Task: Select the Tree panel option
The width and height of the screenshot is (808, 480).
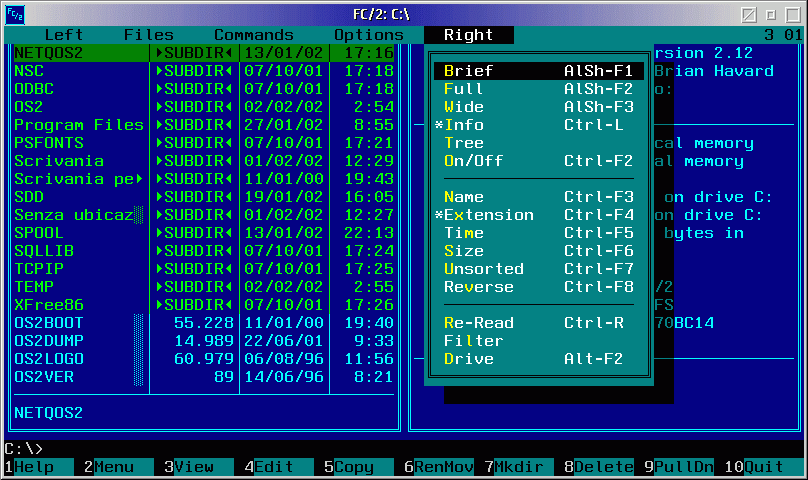Action: pos(538,143)
